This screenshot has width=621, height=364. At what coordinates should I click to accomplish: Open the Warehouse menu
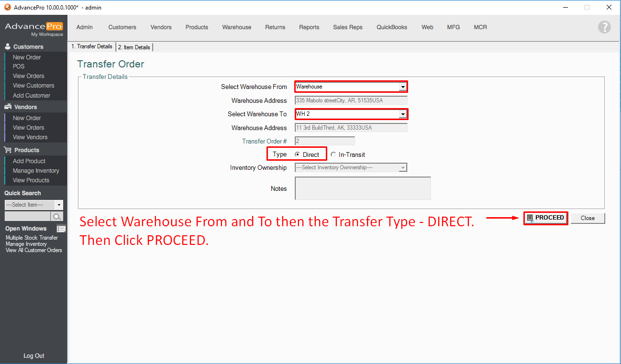point(236,27)
